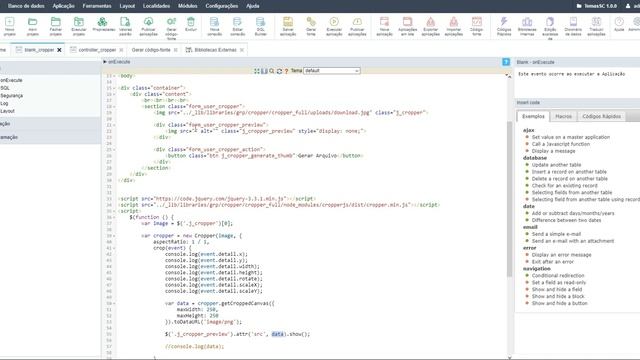Viewport: 640px width, 360px height.
Task: Open the Módulos menu
Action: (x=187, y=6)
